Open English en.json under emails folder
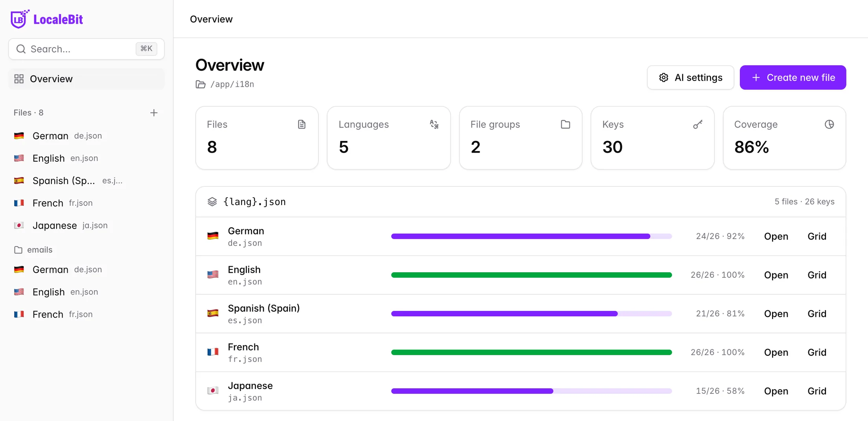The height and width of the screenshot is (421, 868). pos(86,292)
